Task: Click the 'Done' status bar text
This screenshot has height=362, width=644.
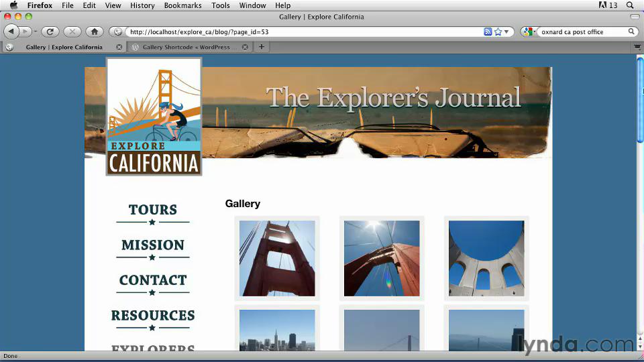Action: [x=11, y=356]
